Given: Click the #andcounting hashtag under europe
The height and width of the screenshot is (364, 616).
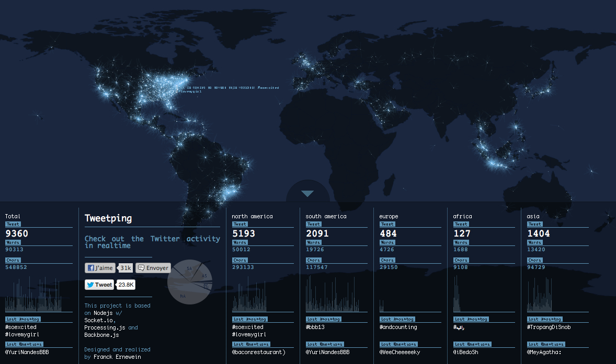Looking at the screenshot, I should 398,327.
